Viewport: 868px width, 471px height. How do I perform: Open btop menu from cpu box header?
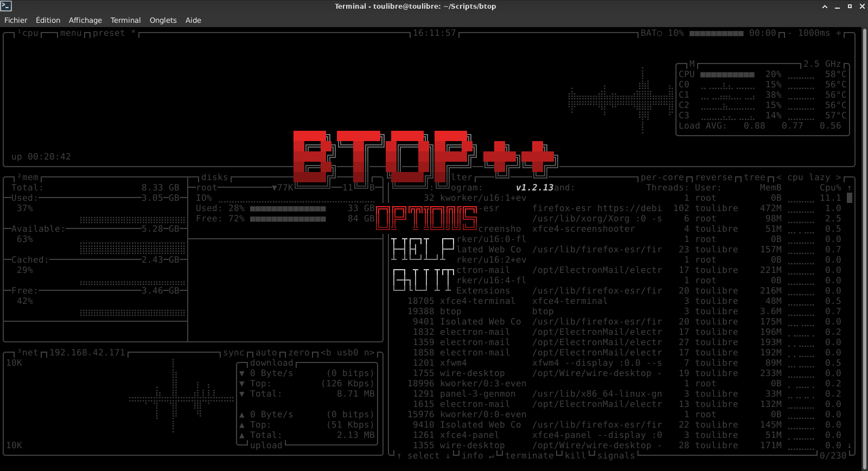click(x=71, y=33)
